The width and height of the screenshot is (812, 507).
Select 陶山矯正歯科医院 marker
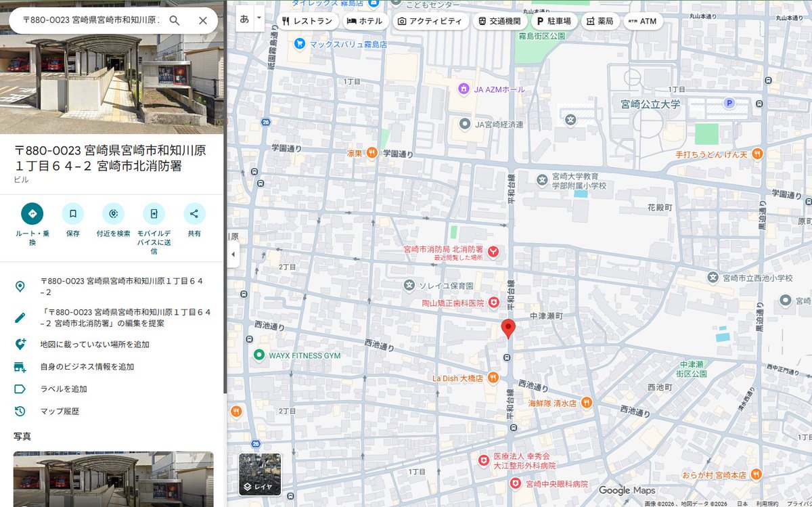click(495, 302)
